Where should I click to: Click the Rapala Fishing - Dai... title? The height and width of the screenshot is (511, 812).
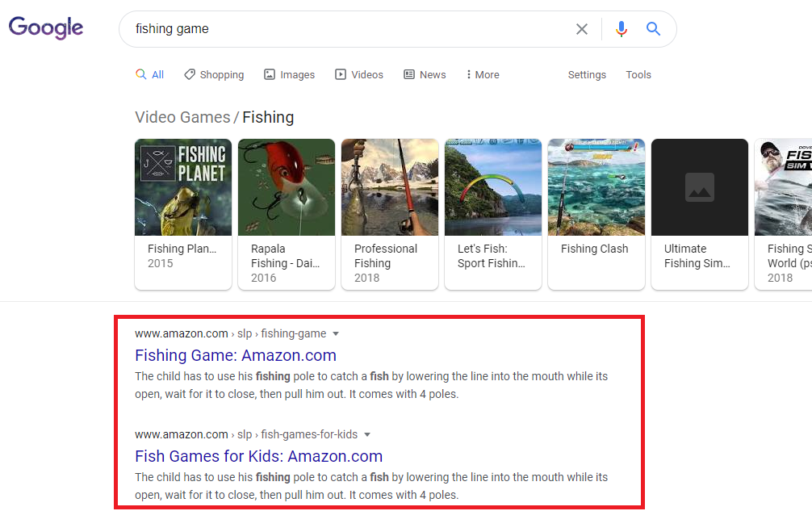[x=286, y=256]
